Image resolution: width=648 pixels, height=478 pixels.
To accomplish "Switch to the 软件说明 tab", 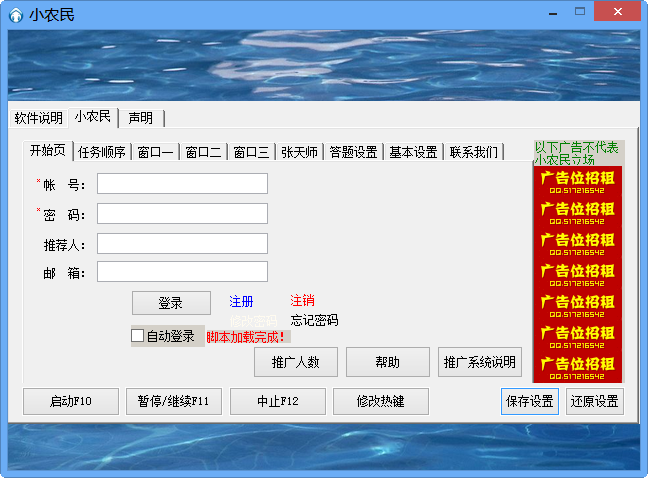I will tap(38, 118).
